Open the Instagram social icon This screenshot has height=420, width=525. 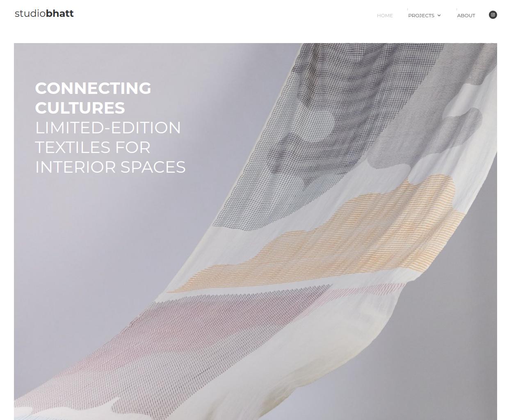(493, 15)
